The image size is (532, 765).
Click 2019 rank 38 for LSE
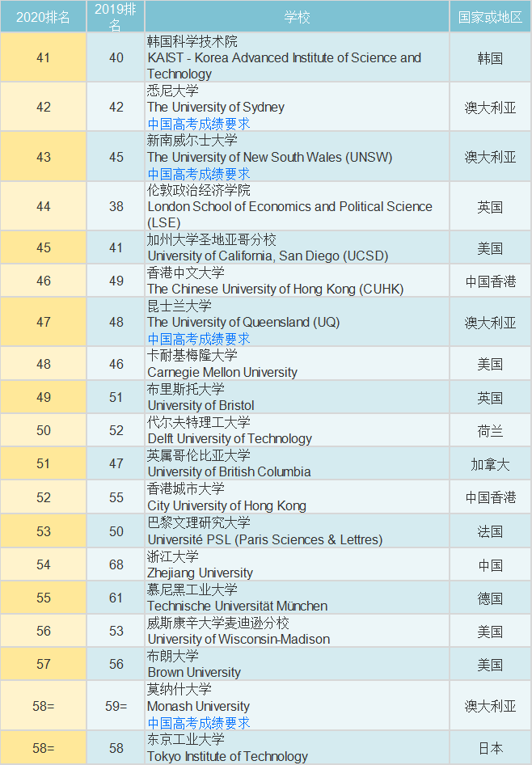pos(116,206)
